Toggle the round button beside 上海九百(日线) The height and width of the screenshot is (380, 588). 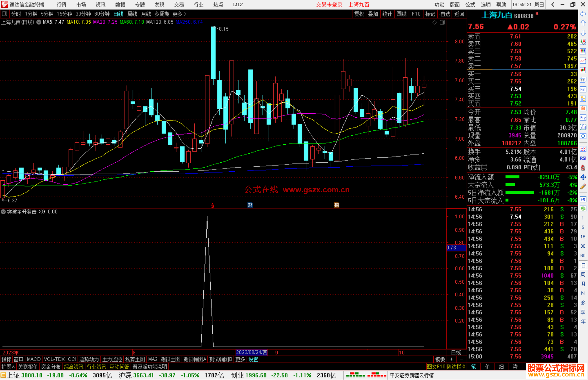pyautogui.click(x=39, y=22)
